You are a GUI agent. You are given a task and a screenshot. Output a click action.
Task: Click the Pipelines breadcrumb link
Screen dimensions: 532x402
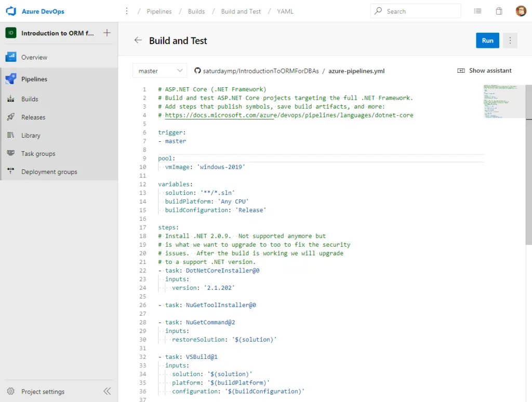(x=159, y=11)
